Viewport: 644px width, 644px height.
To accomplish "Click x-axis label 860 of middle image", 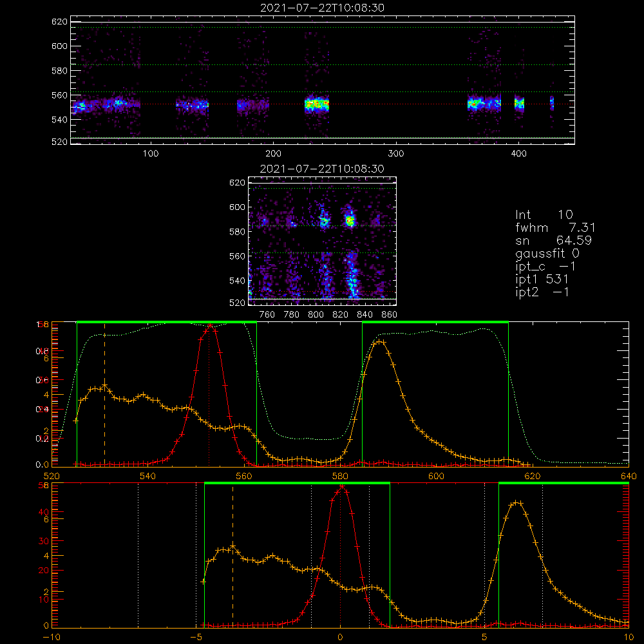I will [390, 315].
